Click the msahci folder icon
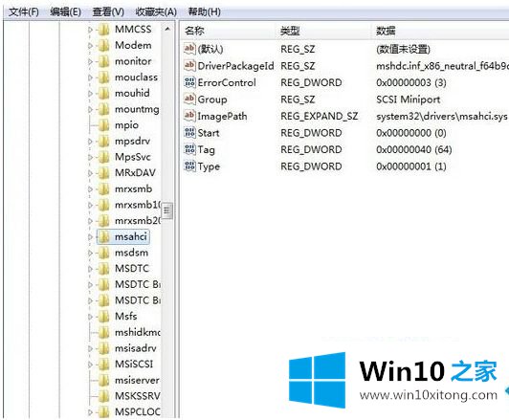Screen dimensions: 509x420 click(x=104, y=237)
